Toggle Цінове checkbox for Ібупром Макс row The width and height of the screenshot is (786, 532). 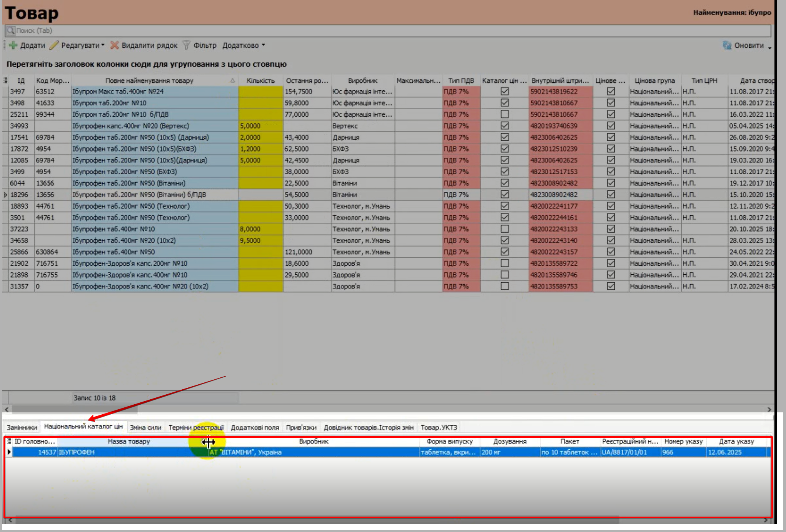click(611, 92)
